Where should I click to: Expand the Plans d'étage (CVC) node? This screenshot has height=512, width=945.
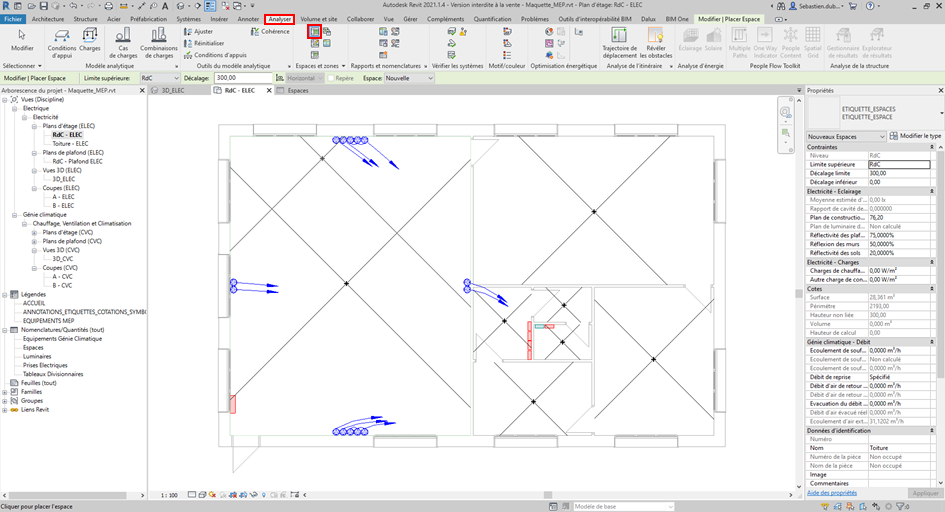tap(35, 232)
